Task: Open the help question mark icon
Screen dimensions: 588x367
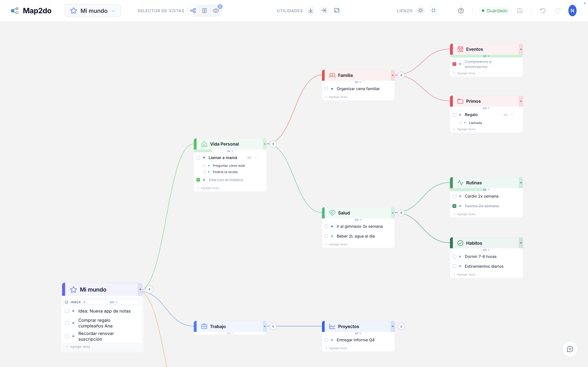Action: tap(461, 11)
